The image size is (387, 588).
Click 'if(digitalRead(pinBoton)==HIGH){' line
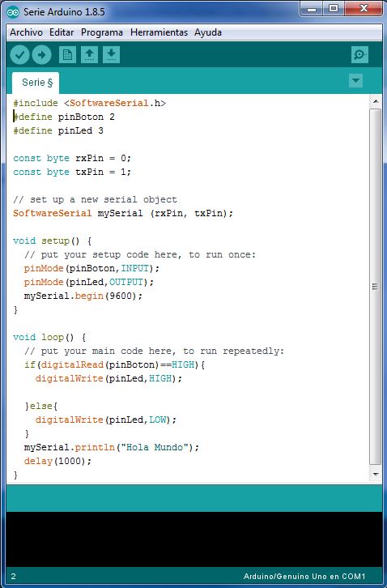coord(114,365)
